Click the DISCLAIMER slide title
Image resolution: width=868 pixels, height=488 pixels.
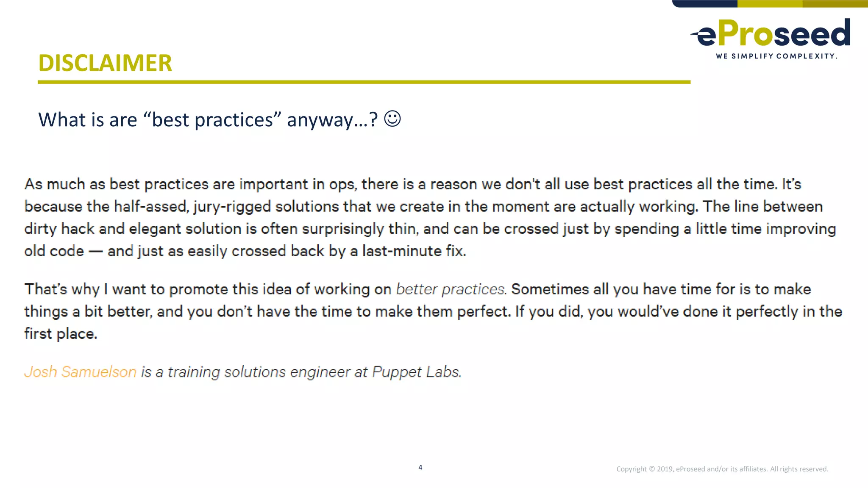coord(105,63)
